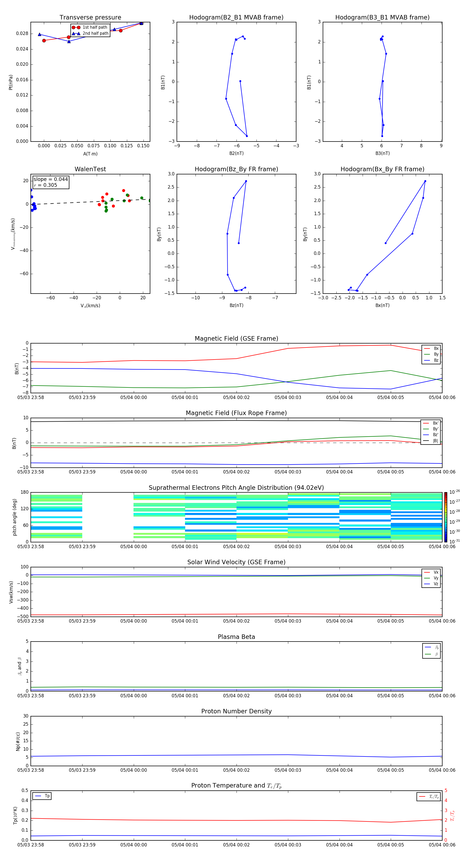Viewport: 473px width, 868px height.
Task: Click the 'Bx(nT)' x-axis label
Action: click(382, 305)
